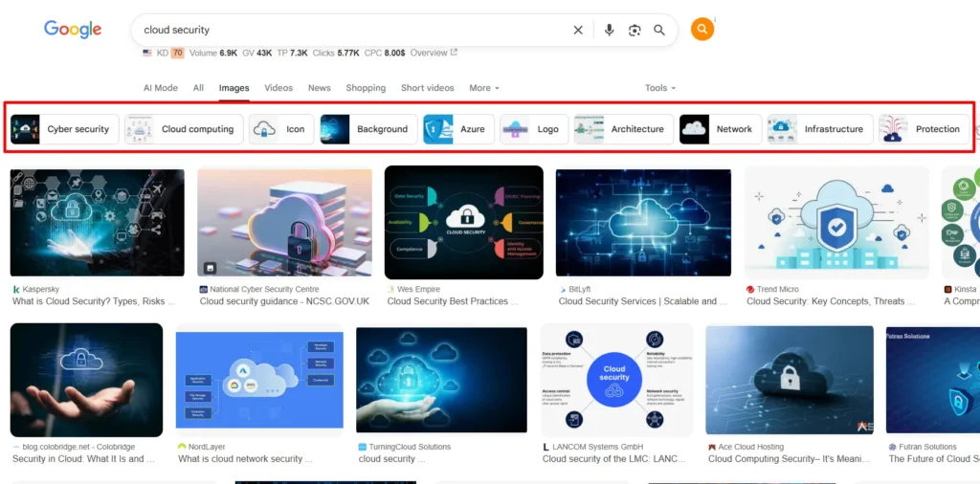Open the Trend Micro shield cloud image

pos(836,222)
